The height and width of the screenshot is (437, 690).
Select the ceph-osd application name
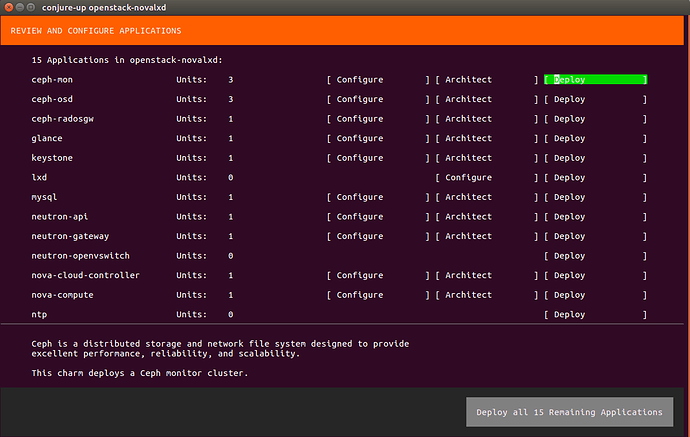(52, 99)
